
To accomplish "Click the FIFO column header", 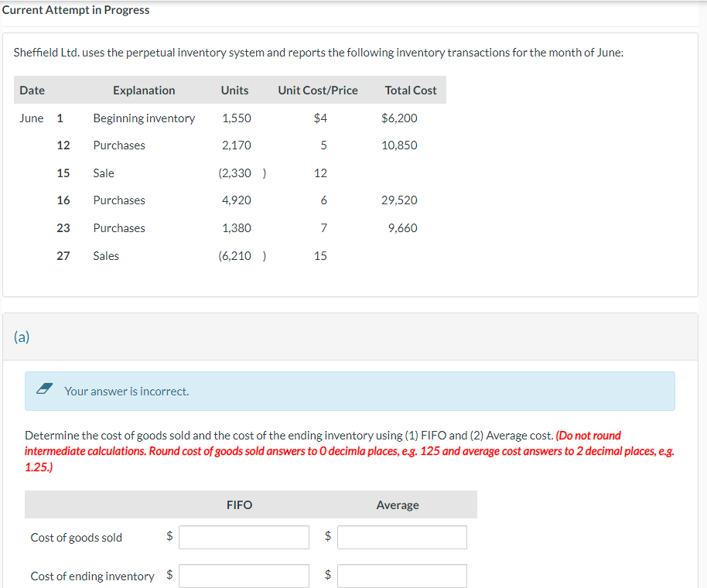I will (x=239, y=504).
